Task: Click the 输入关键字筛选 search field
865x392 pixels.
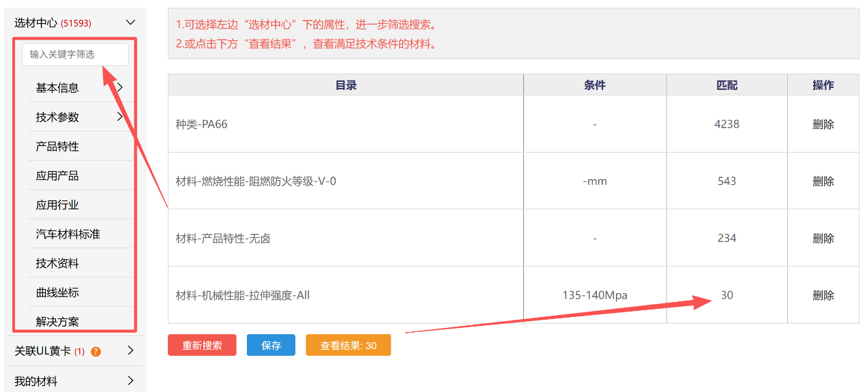Action: [x=75, y=55]
